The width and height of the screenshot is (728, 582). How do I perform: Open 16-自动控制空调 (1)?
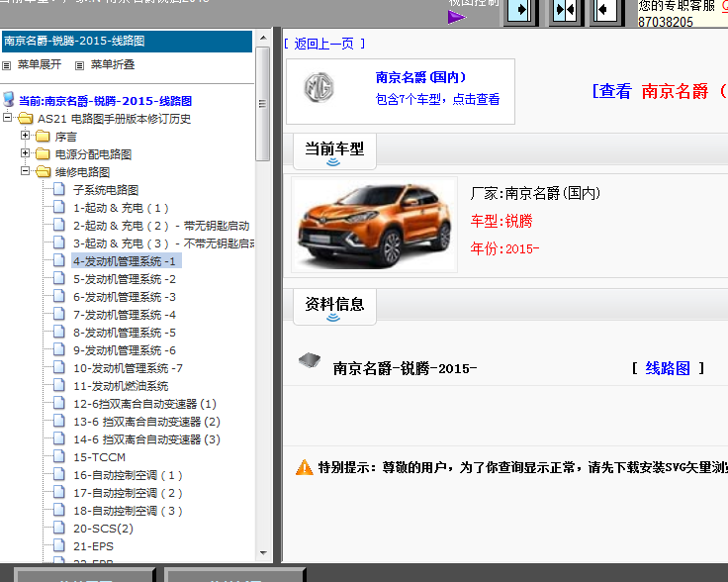click(x=128, y=475)
